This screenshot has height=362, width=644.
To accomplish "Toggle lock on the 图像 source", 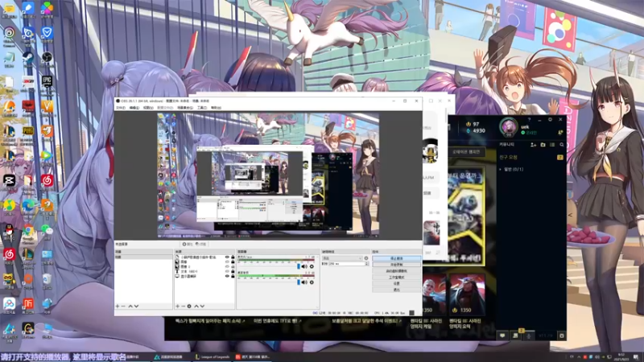I will coord(233,262).
